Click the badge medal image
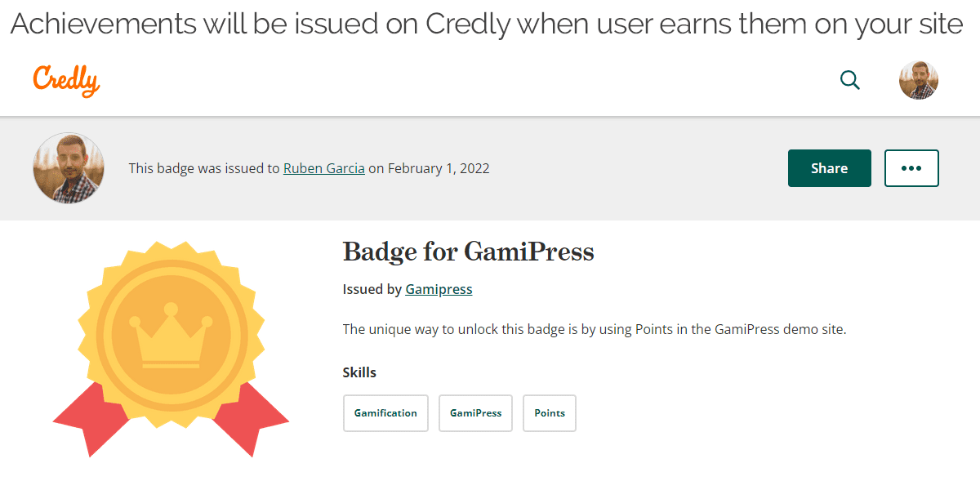Viewport: 980px width, 490px height. 170,343
